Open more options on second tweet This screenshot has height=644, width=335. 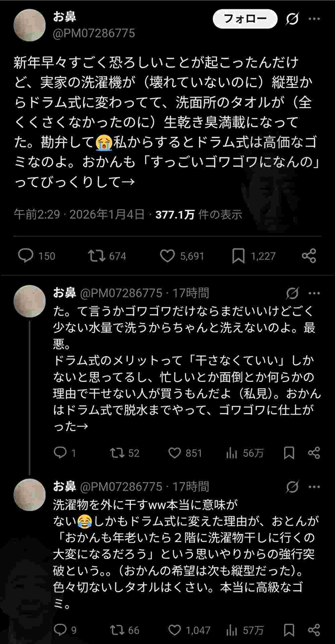314,293
